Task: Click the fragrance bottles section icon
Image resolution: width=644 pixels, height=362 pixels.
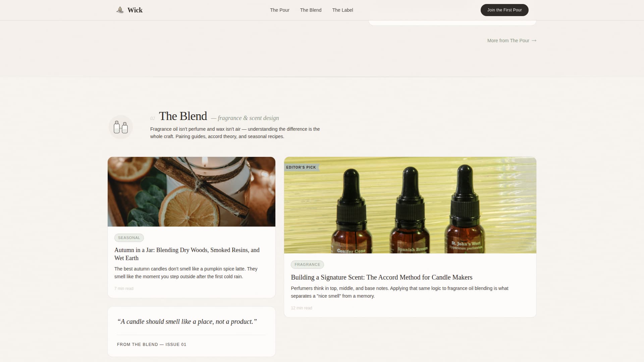Action: (121, 127)
